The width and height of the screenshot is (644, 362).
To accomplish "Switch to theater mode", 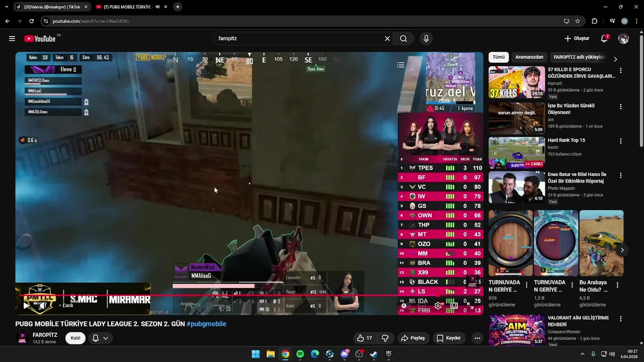I will [x=454, y=305].
